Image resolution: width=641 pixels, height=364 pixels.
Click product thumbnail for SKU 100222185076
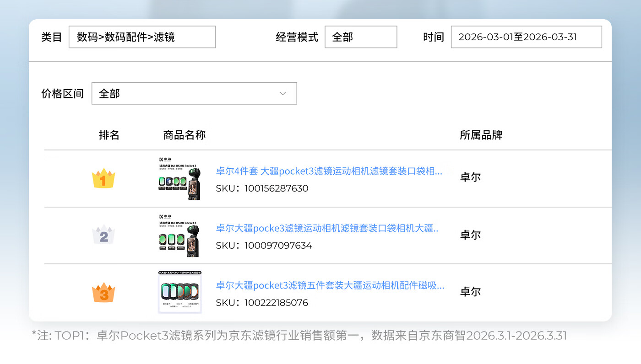180,292
